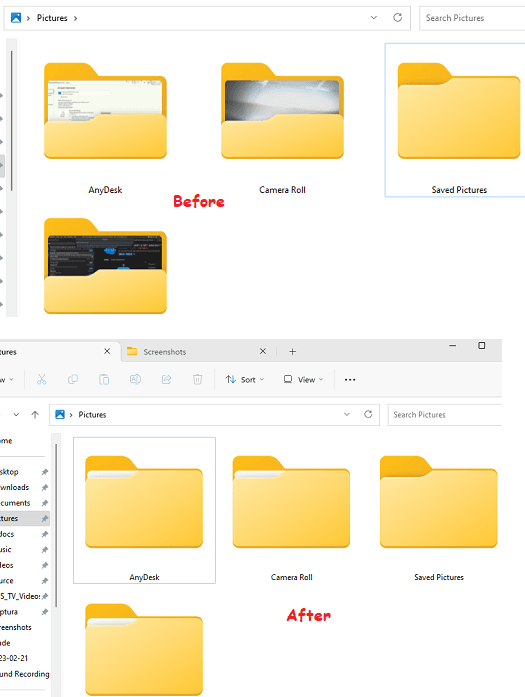Open the View dropdown menu
The width and height of the screenshot is (525, 697).
click(303, 379)
